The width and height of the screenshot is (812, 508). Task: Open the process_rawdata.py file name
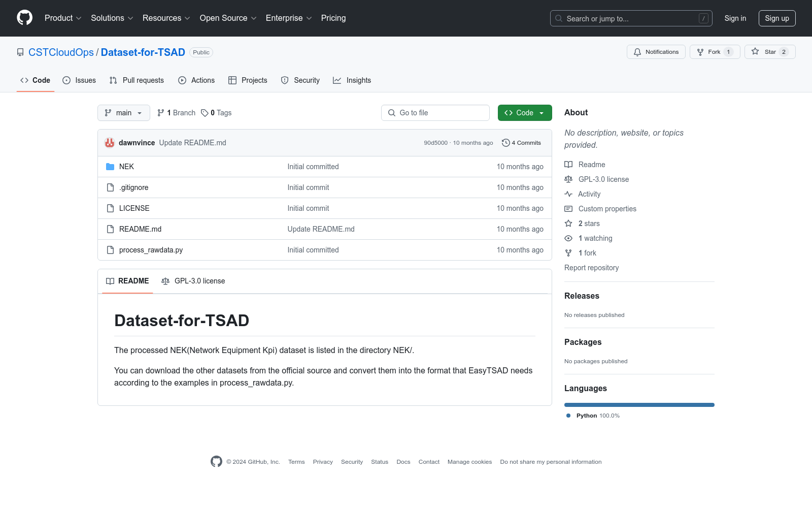click(151, 250)
